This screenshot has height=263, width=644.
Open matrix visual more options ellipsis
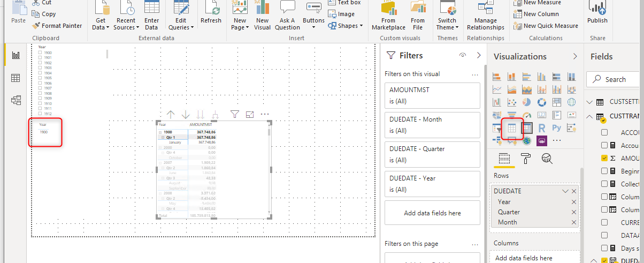pyautogui.click(x=265, y=114)
